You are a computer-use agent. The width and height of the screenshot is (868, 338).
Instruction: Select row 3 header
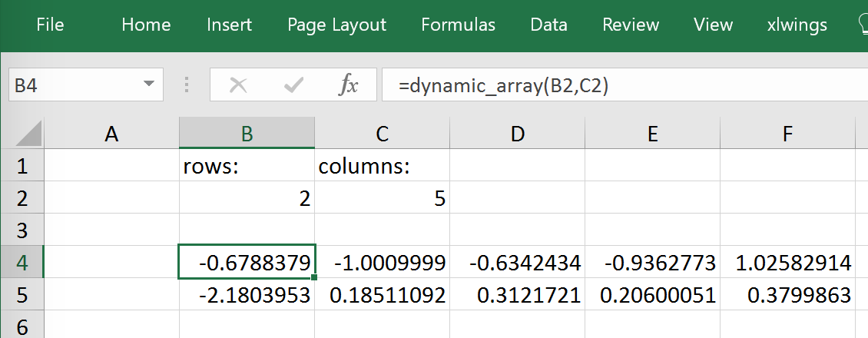(x=22, y=230)
